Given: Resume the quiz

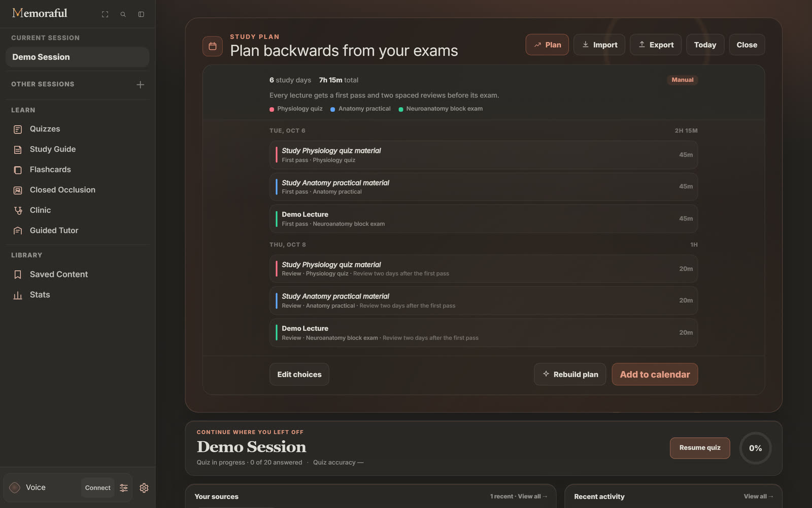Looking at the screenshot, I should click(700, 448).
